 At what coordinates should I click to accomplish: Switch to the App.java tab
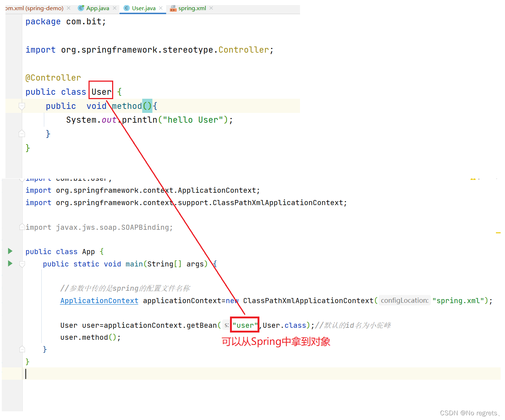tap(97, 8)
